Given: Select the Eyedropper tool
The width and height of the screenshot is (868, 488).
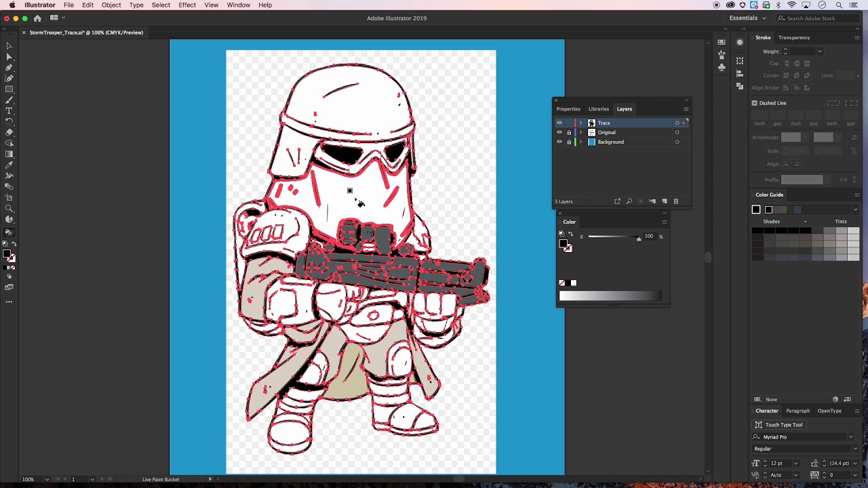Looking at the screenshot, I should coord(9,165).
